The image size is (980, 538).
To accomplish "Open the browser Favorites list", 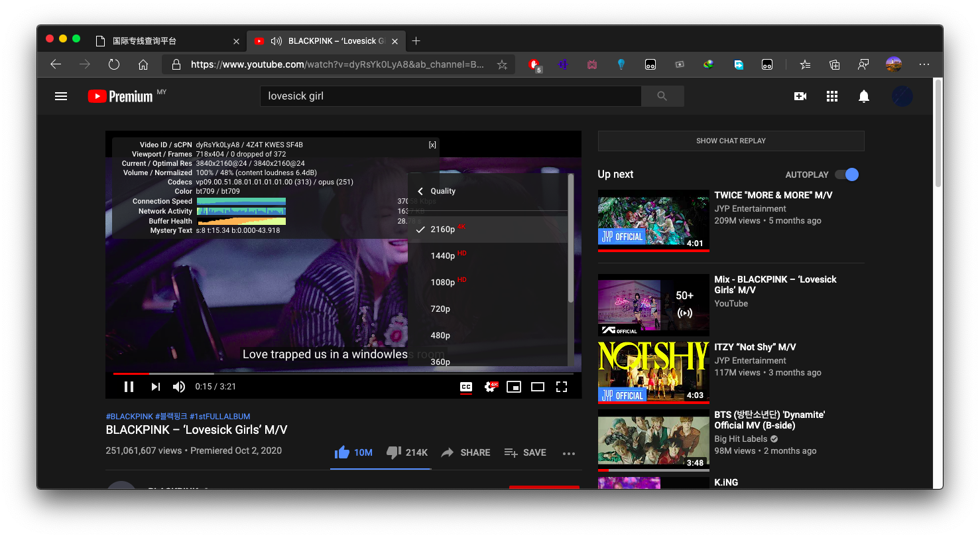I will (806, 64).
